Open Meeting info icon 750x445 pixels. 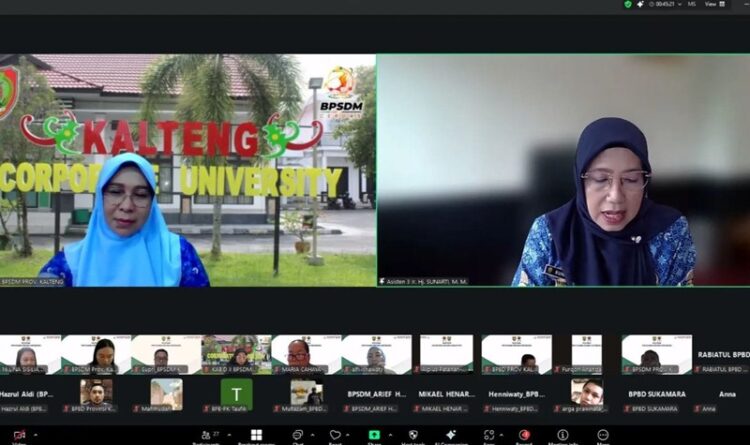(563, 434)
